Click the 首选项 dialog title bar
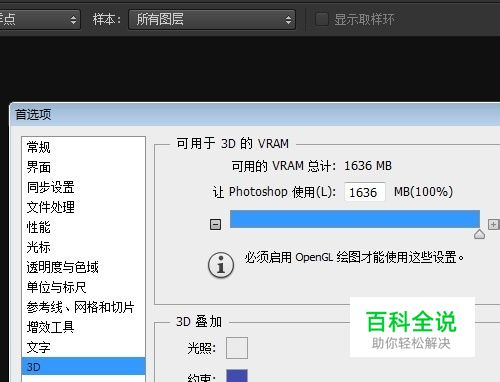 point(255,114)
